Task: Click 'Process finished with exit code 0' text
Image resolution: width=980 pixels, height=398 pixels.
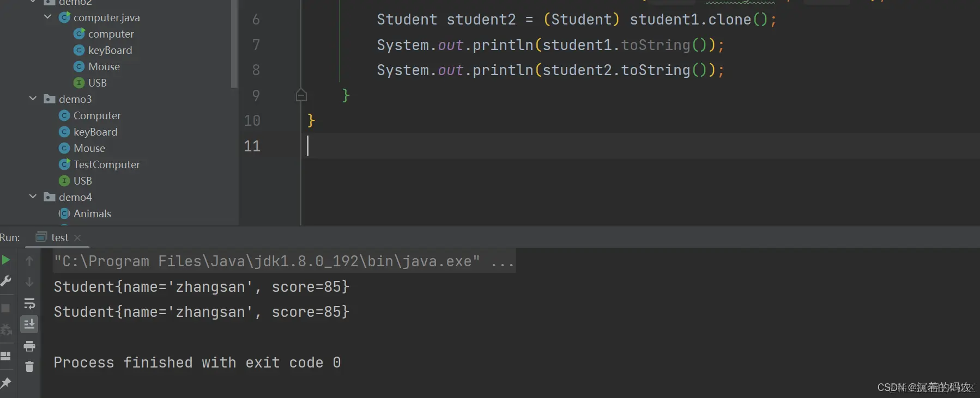Action: point(197,363)
